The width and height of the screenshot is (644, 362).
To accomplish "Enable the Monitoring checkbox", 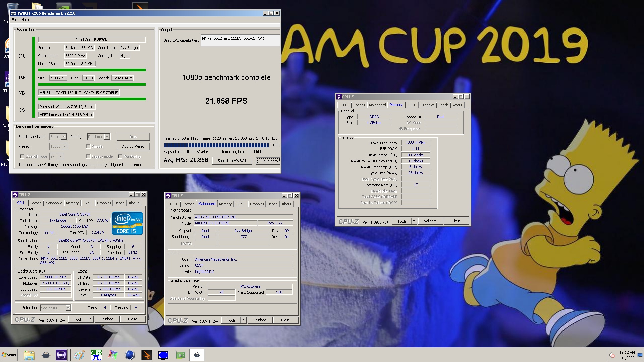I will pos(120,156).
